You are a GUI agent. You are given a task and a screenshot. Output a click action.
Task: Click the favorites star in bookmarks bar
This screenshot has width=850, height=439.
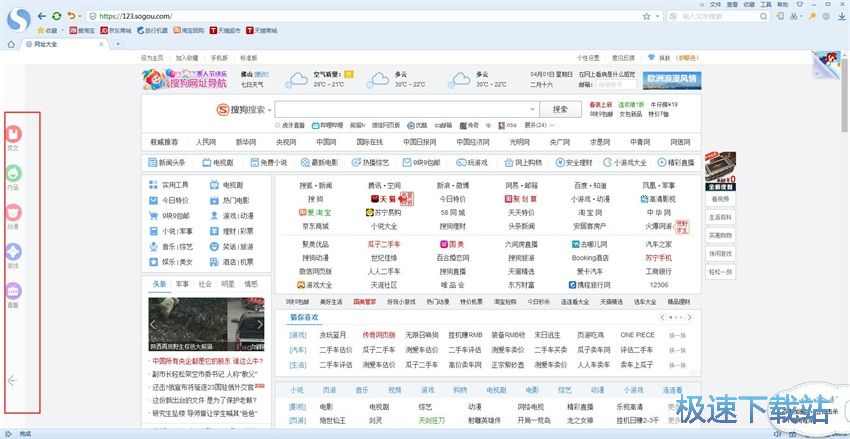(40, 31)
